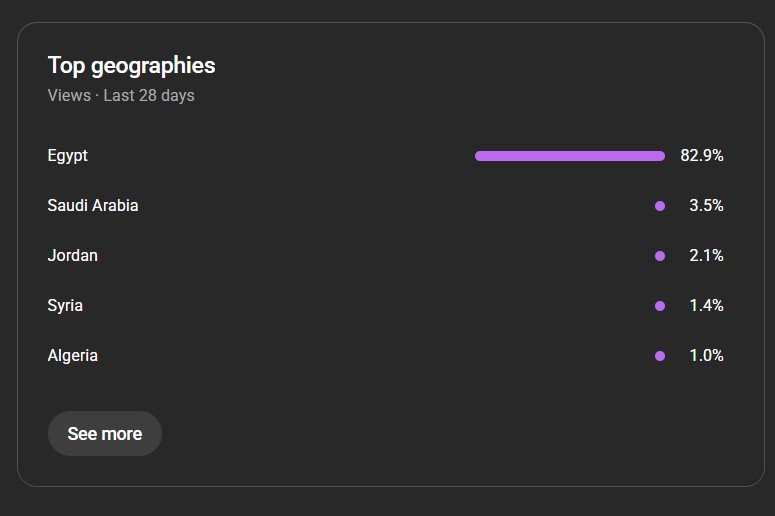Select the Egypt country label

click(x=68, y=156)
